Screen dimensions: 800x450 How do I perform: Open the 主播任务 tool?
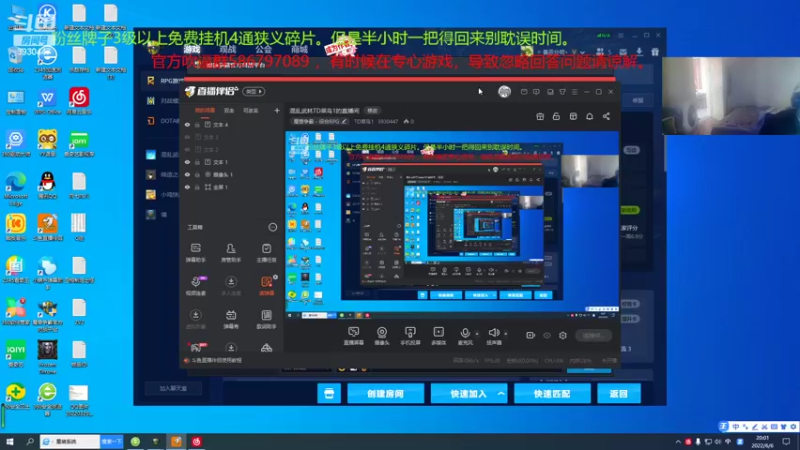click(x=266, y=253)
